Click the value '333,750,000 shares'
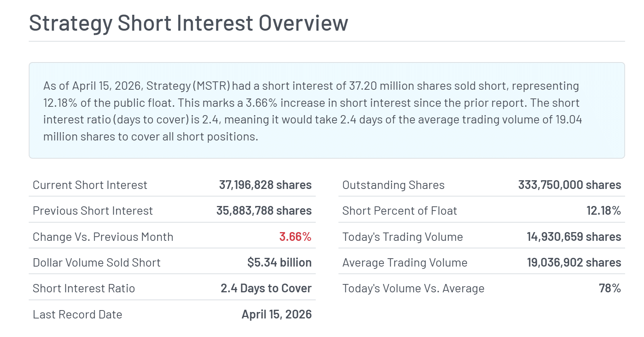 pyautogui.click(x=570, y=185)
